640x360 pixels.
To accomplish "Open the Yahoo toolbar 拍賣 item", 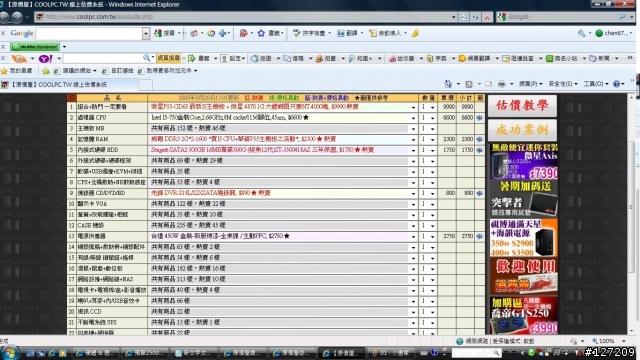I will (x=326, y=59).
